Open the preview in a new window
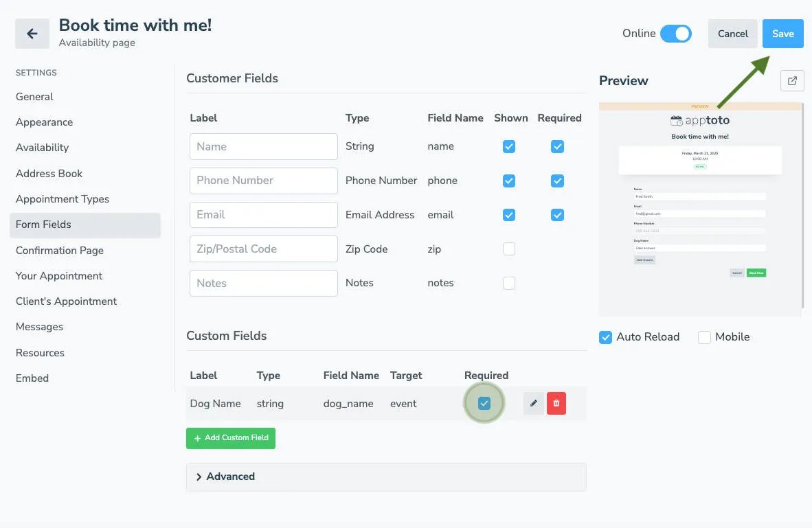Viewport: 812px width, 528px height. (791, 80)
